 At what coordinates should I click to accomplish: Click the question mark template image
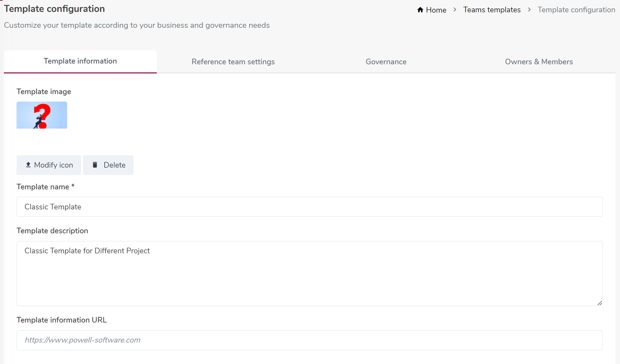tap(42, 115)
